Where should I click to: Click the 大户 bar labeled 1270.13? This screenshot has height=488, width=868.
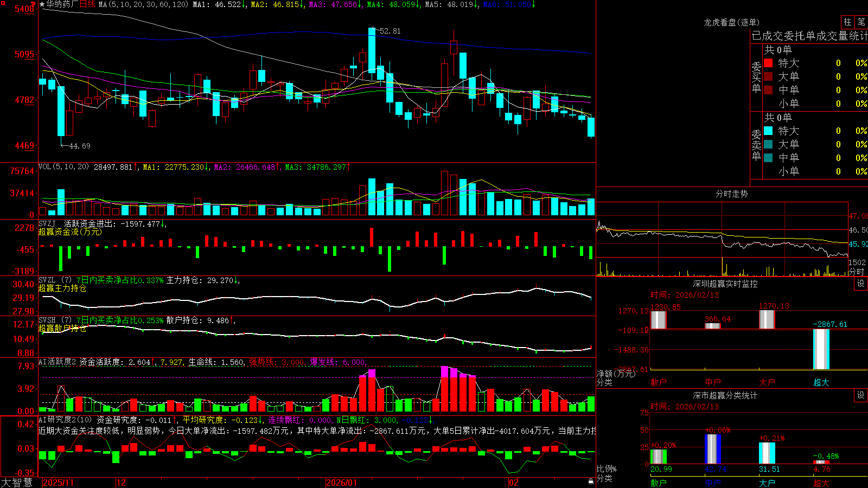[767, 319]
